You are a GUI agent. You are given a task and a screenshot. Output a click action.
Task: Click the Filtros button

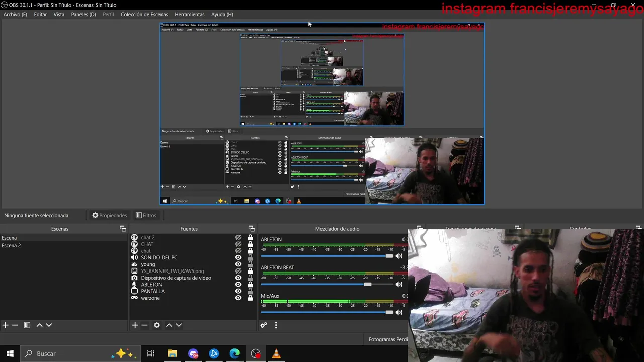(146, 215)
